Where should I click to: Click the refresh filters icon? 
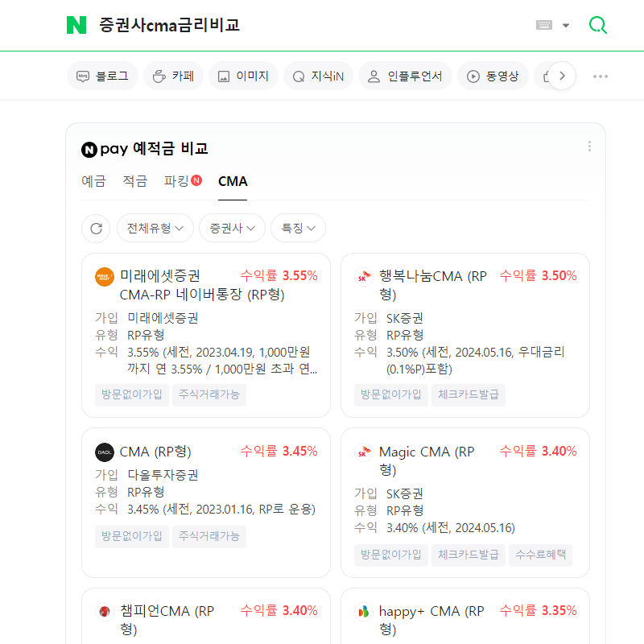96,228
